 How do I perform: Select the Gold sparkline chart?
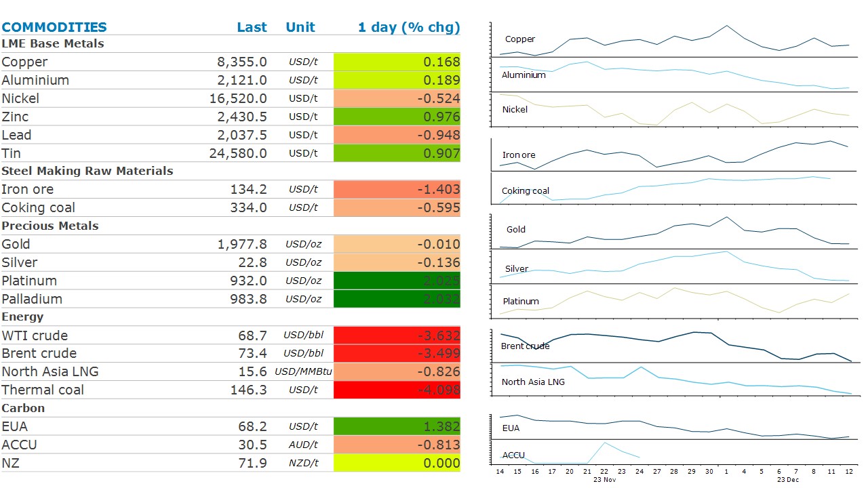tap(674, 232)
